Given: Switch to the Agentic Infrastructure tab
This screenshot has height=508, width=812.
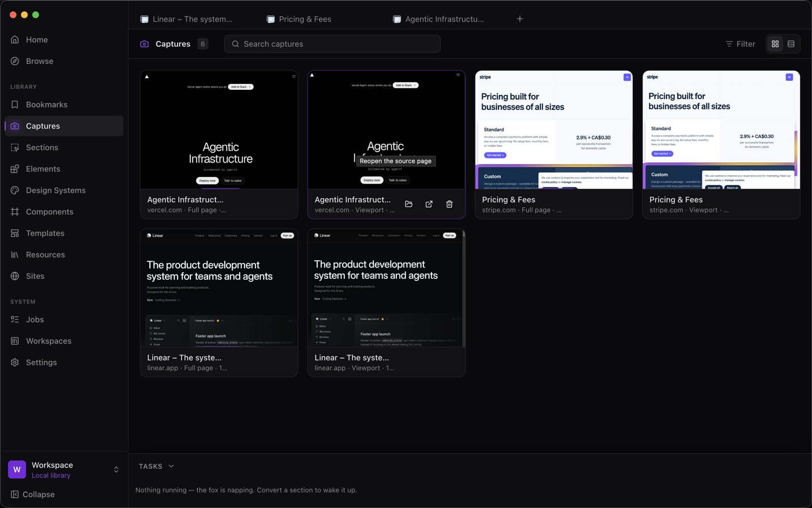Looking at the screenshot, I should pyautogui.click(x=439, y=19).
